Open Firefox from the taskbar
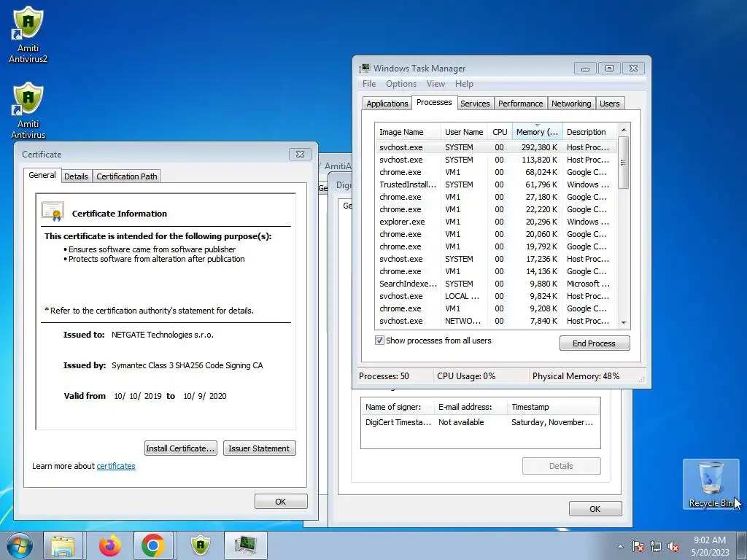Image resolution: width=747 pixels, height=560 pixels. [110, 545]
